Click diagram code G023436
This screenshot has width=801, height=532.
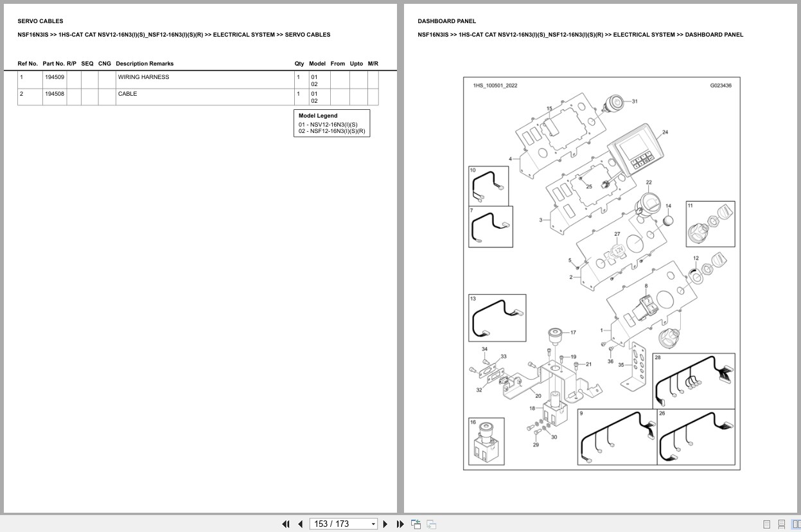(x=721, y=85)
